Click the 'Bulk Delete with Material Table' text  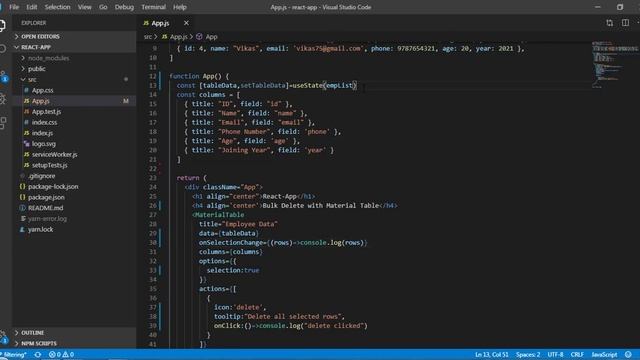pyautogui.click(x=321, y=205)
